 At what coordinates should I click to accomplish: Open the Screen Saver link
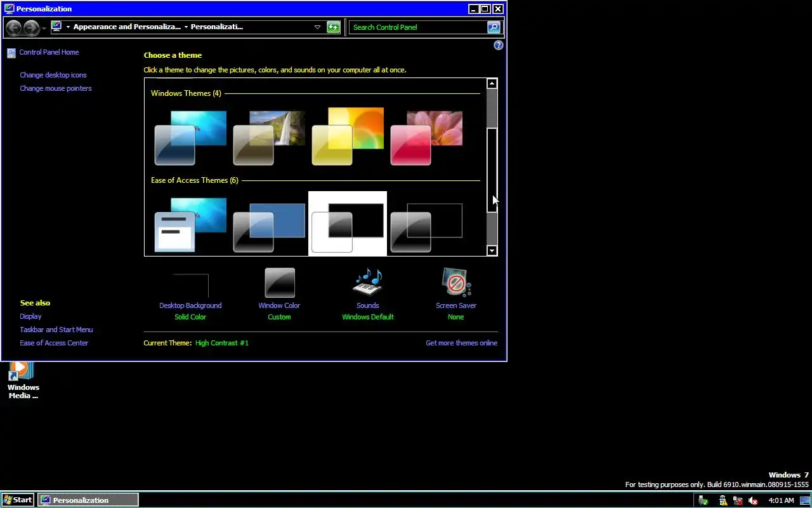[456, 305]
